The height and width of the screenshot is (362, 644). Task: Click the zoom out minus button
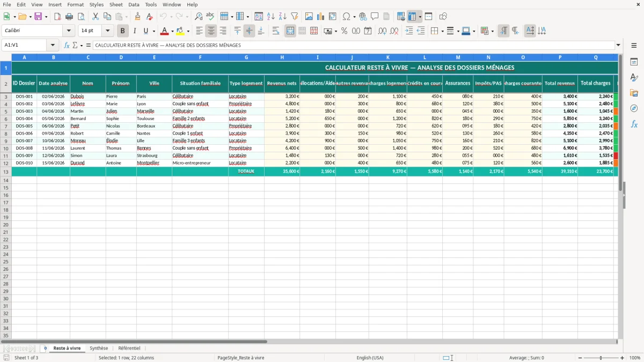tap(580, 358)
